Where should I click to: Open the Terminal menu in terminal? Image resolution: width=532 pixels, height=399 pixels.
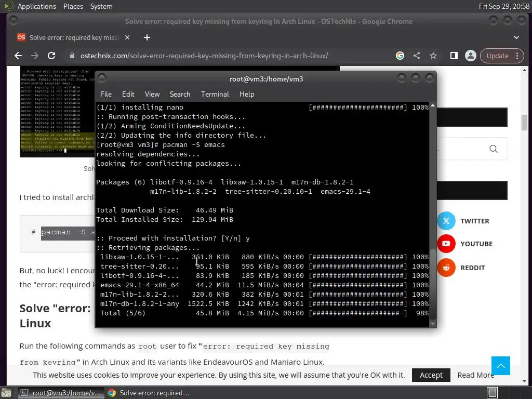pyautogui.click(x=215, y=95)
